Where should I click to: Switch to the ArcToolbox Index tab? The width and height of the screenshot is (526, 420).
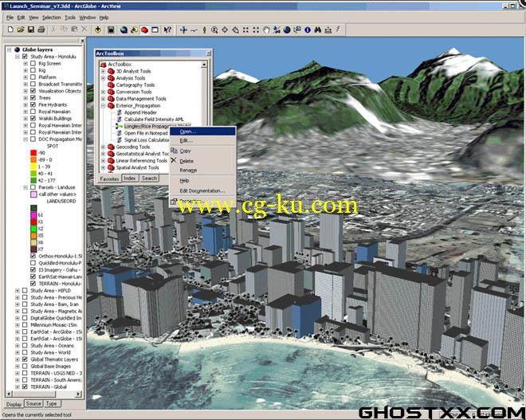click(130, 179)
